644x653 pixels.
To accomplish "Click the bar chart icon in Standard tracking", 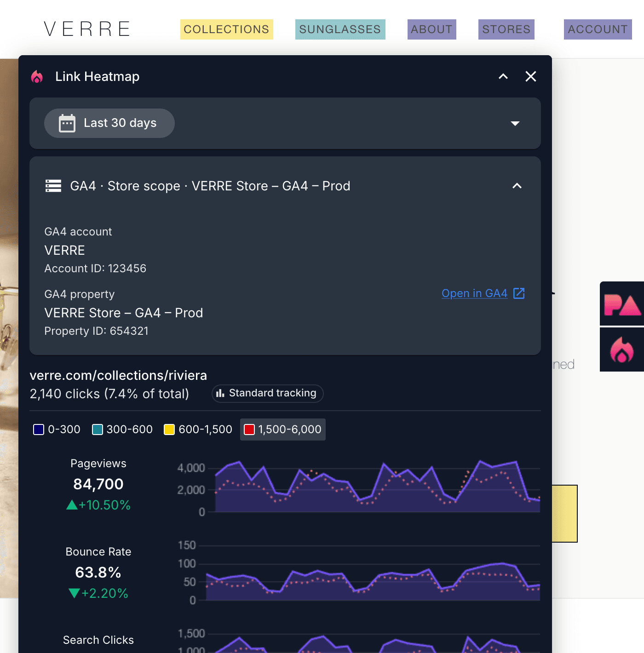I will click(x=220, y=393).
